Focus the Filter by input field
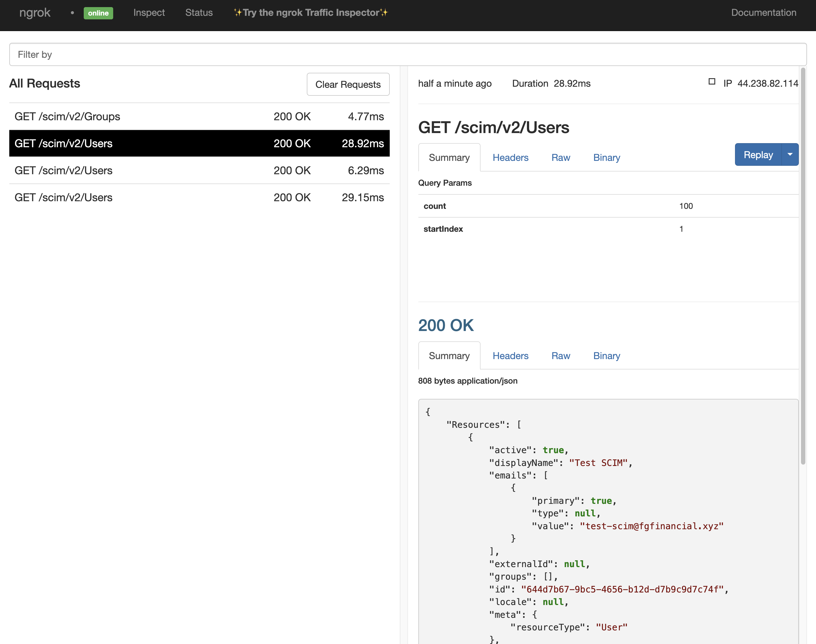The image size is (816, 644). [x=407, y=55]
